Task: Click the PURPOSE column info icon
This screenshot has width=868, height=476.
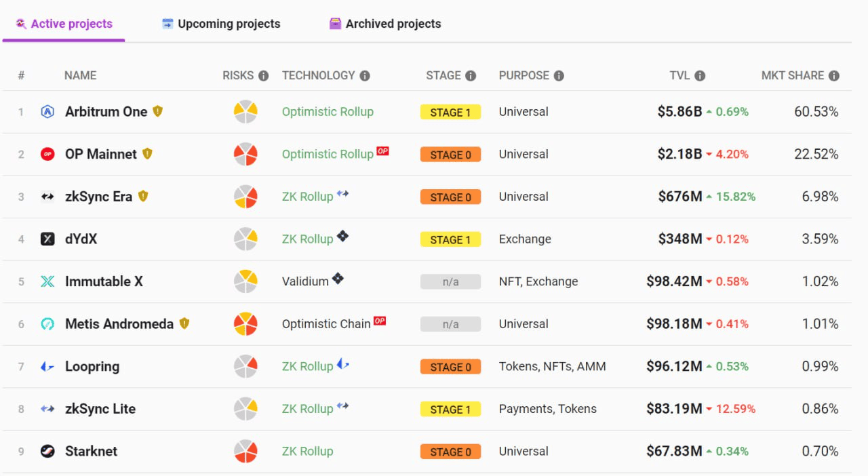Action: coord(559,76)
